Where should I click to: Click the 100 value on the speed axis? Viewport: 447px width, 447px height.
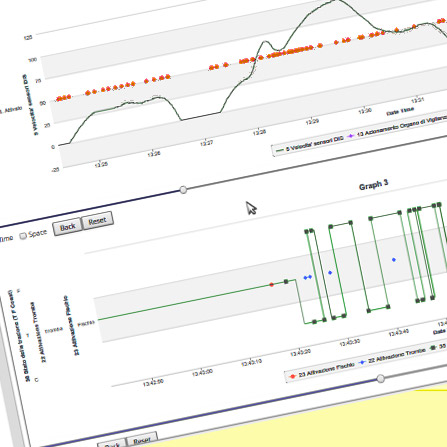[x=32, y=60]
